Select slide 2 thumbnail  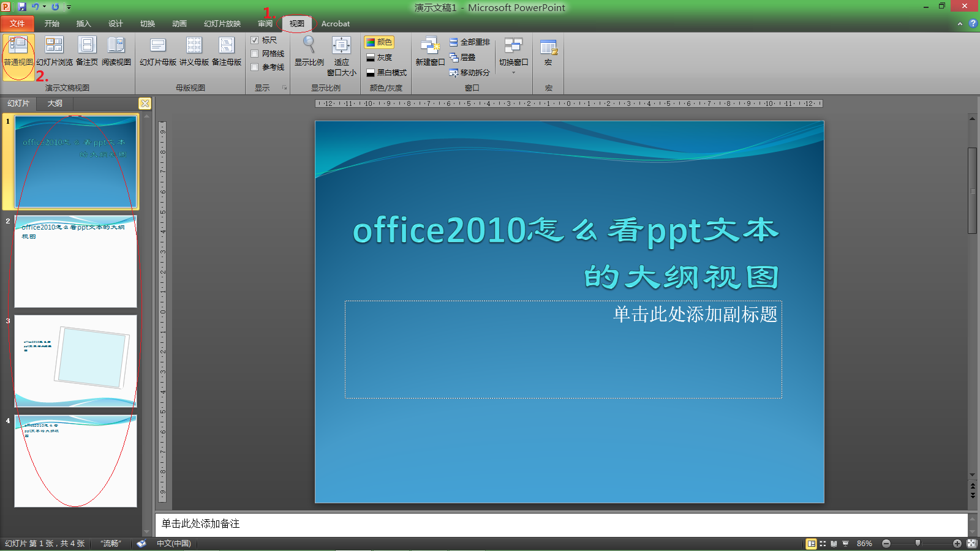(76, 261)
